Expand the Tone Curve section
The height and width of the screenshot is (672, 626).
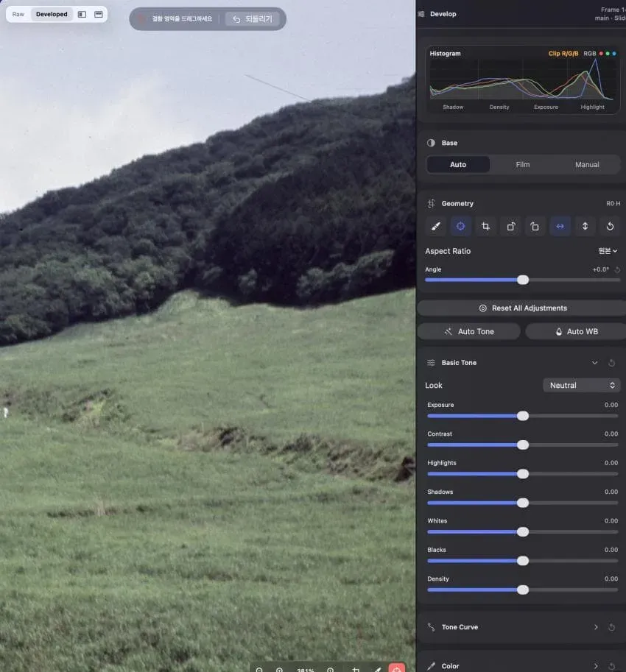pos(596,627)
